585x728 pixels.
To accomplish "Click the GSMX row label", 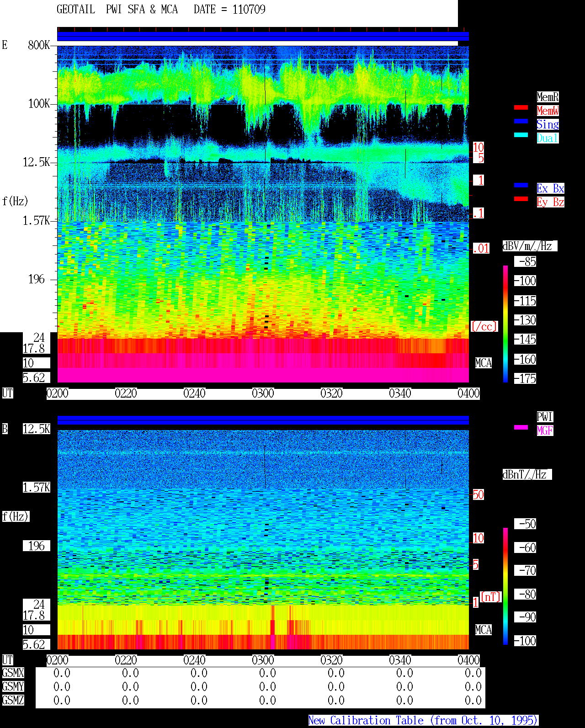I will 13,673.
